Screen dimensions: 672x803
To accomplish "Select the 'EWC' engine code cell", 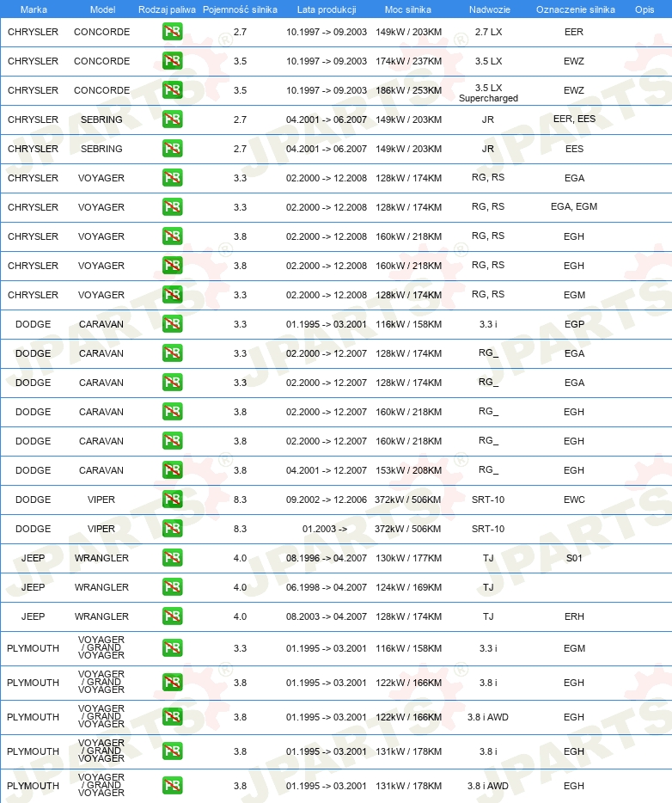I will pos(574,500).
